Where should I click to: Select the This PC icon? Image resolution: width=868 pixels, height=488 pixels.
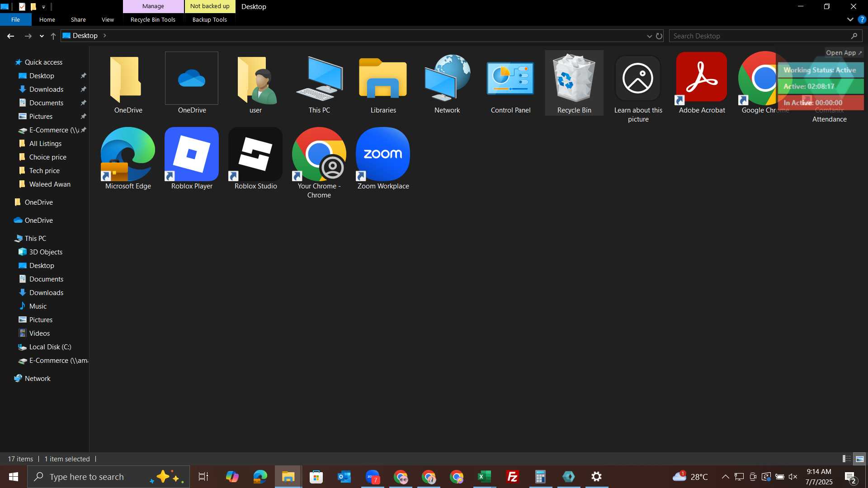319,83
